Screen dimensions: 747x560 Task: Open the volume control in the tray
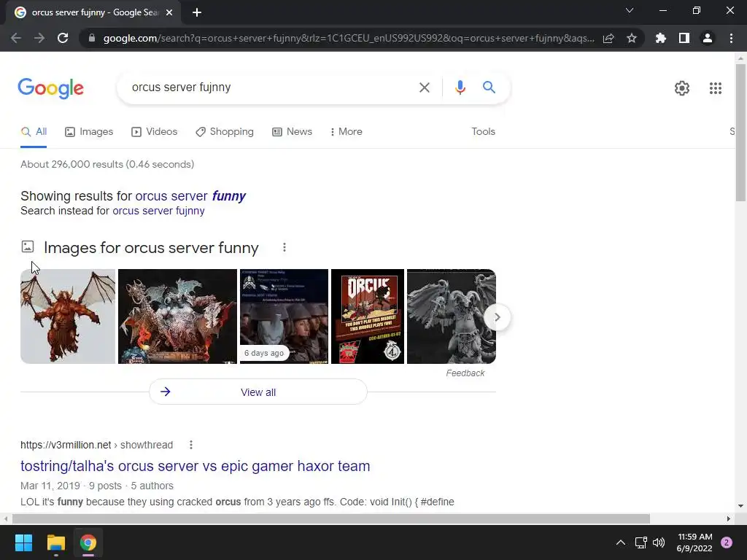coord(659,542)
